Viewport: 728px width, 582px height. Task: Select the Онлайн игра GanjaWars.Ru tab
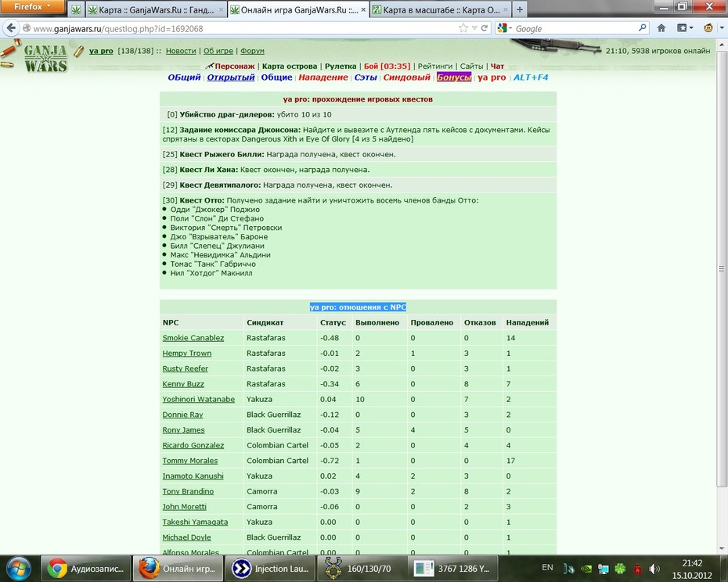298,9
